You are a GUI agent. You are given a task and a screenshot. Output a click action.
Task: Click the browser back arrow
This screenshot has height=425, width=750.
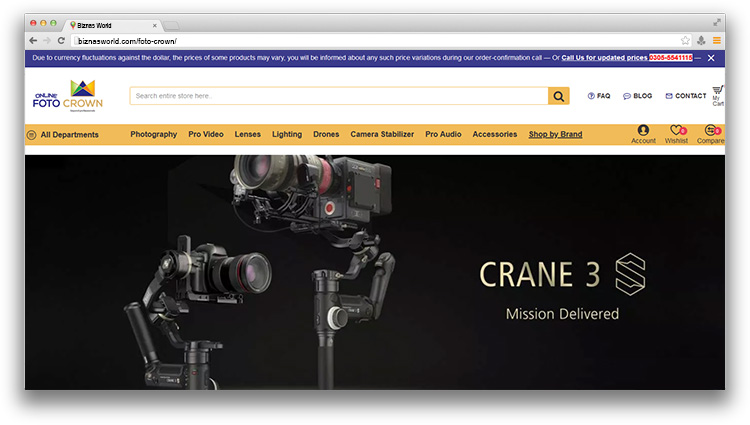pyautogui.click(x=33, y=40)
